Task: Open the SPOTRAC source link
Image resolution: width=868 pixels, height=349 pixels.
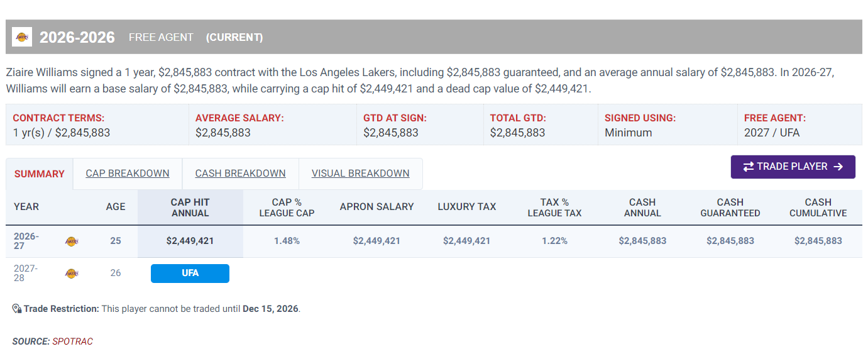Action: point(72,341)
